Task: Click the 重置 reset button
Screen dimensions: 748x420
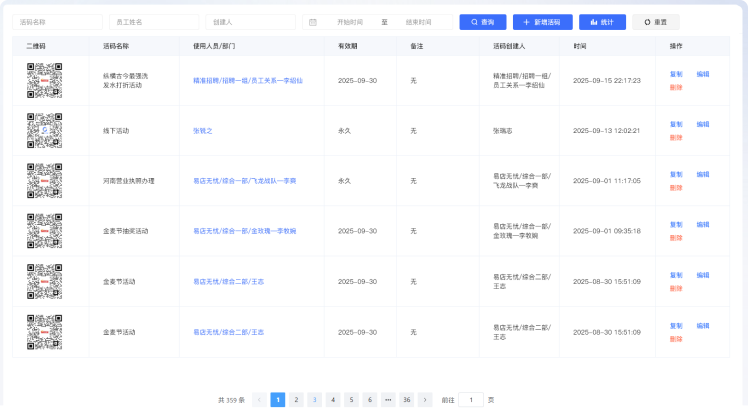Action: click(655, 21)
